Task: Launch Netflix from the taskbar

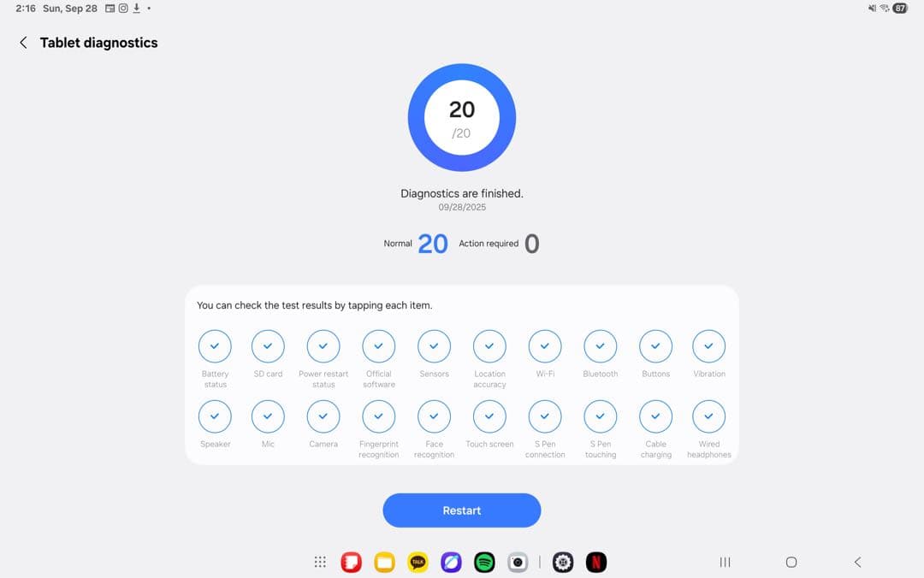Action: click(x=595, y=562)
